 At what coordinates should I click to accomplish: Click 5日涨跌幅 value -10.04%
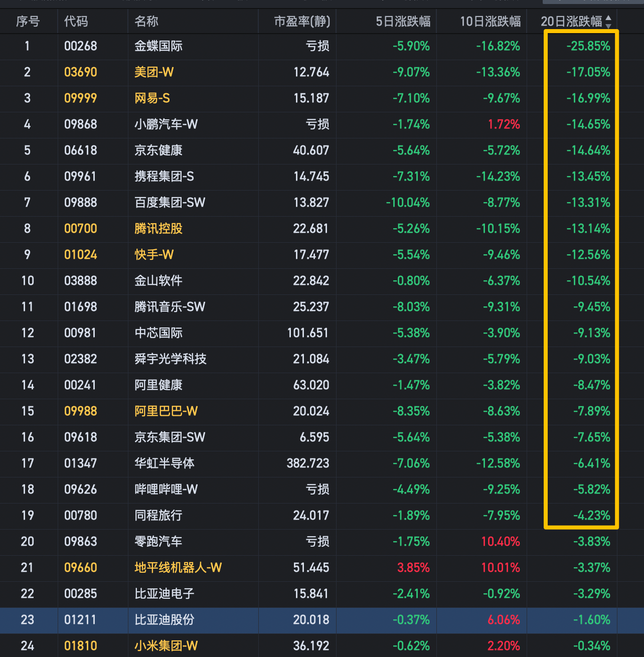[x=408, y=203]
